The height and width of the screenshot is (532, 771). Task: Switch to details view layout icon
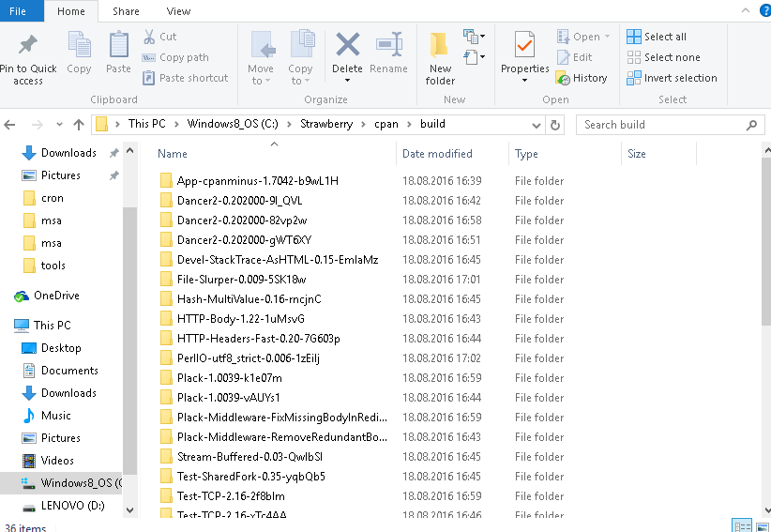pyautogui.click(x=741, y=526)
